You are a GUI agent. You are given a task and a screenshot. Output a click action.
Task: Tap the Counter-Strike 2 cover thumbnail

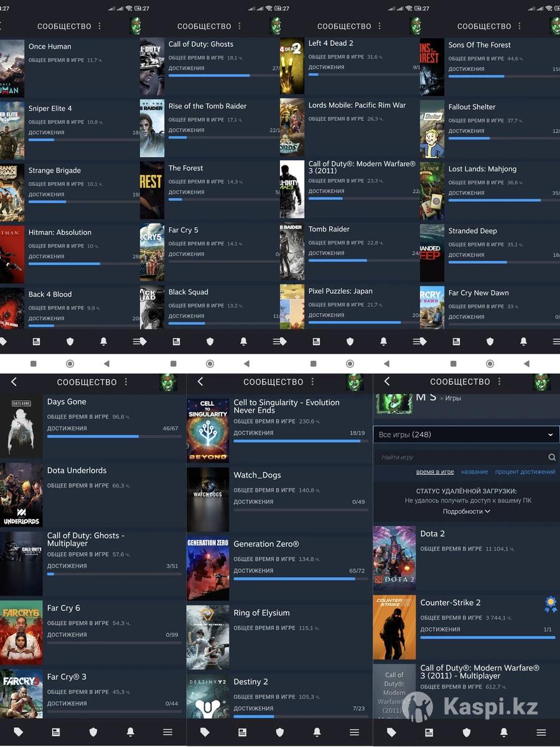pyautogui.click(x=394, y=627)
